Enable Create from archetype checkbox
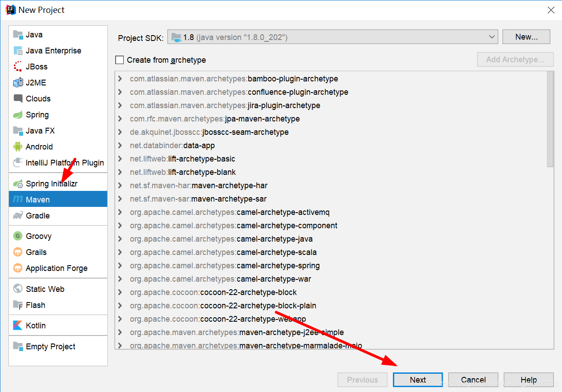The height and width of the screenshot is (392, 562). point(119,60)
